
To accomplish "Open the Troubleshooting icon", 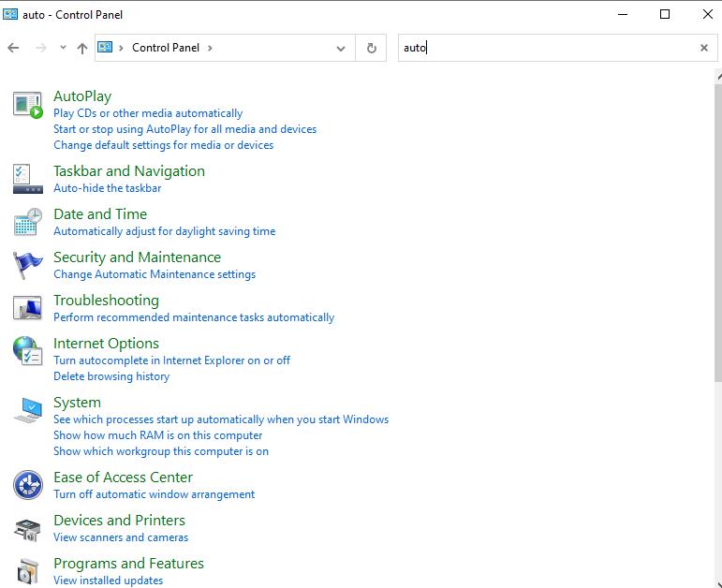I will 28,308.
